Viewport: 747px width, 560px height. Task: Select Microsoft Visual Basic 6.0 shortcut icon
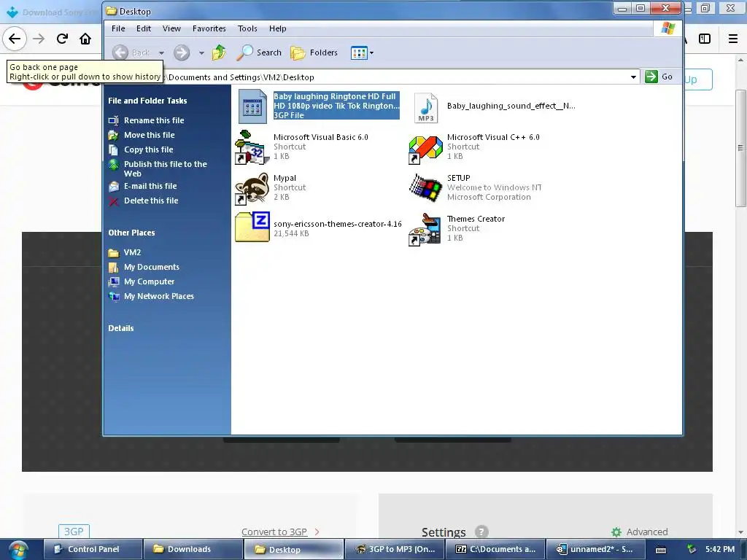click(252, 147)
